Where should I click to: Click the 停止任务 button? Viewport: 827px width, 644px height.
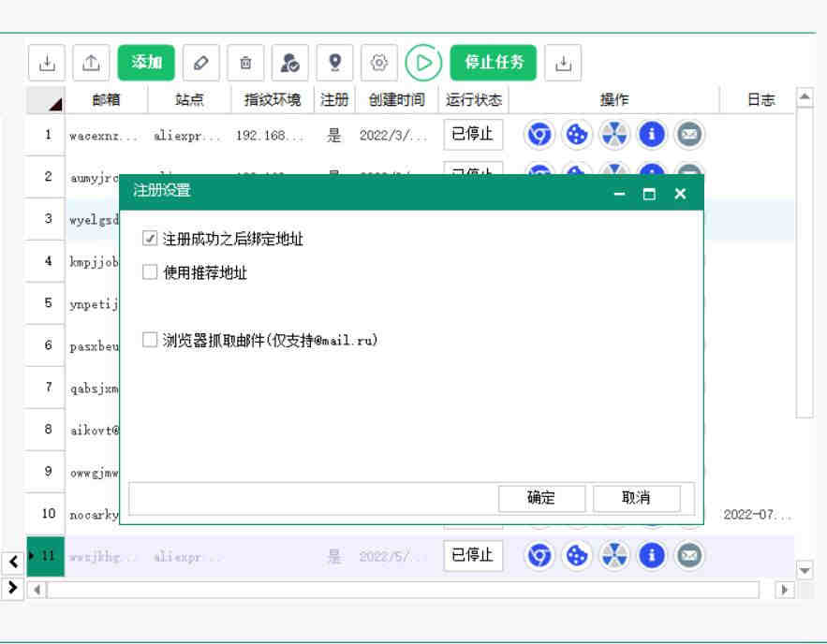click(494, 63)
